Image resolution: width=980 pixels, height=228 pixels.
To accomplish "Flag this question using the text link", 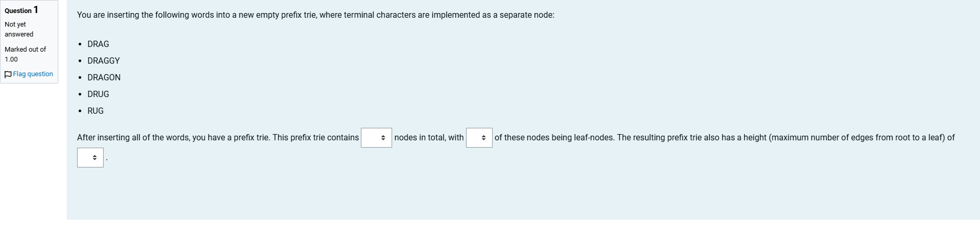I will [x=33, y=74].
